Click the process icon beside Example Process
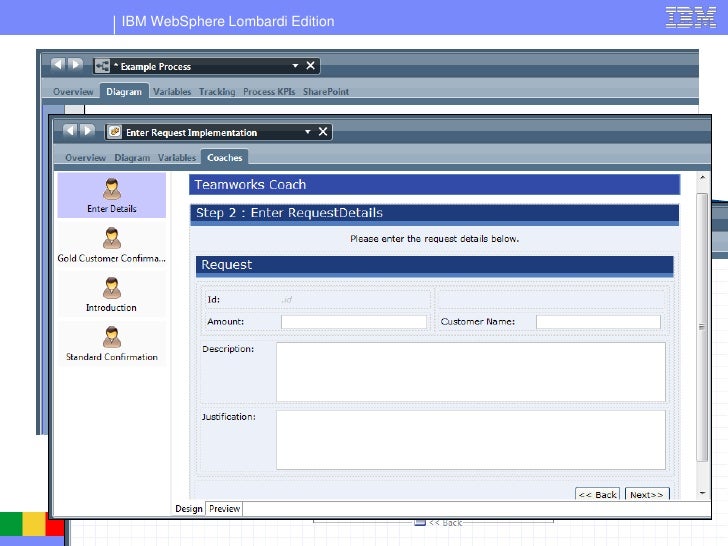 (x=102, y=66)
